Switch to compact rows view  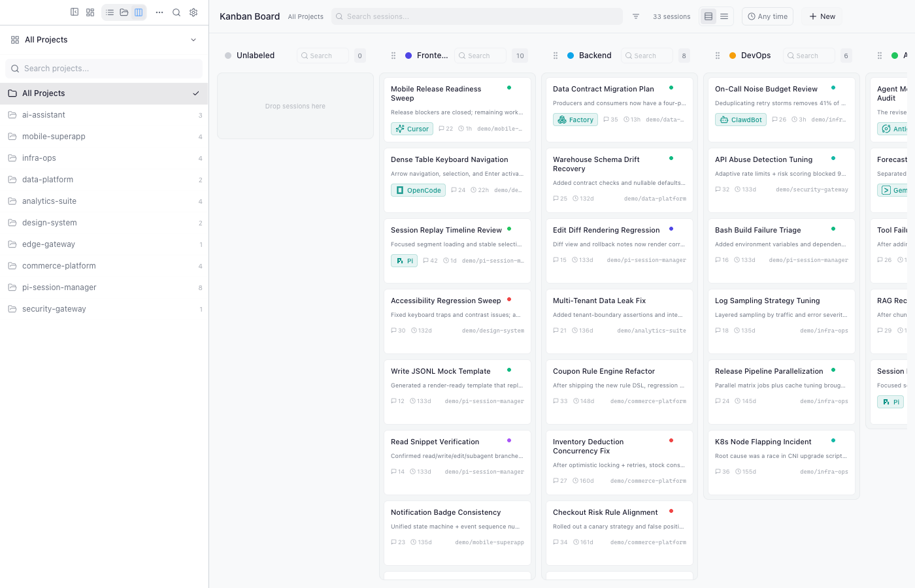724,16
